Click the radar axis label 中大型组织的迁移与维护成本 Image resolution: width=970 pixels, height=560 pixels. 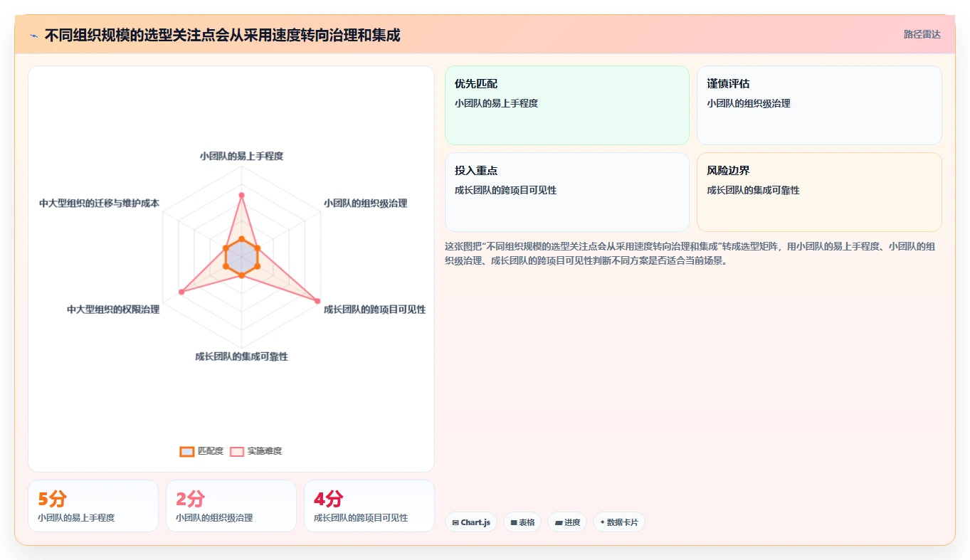(x=100, y=203)
